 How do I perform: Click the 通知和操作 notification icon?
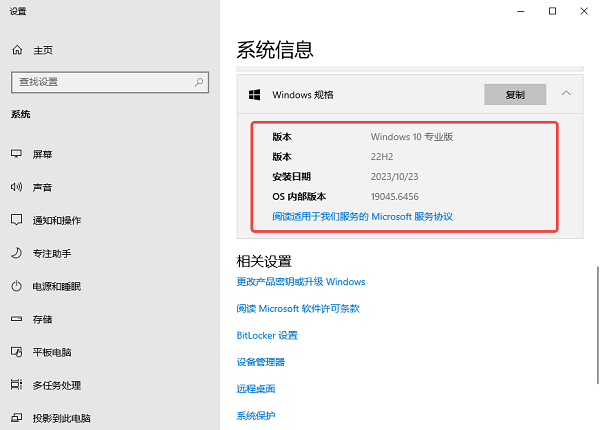click(16, 220)
